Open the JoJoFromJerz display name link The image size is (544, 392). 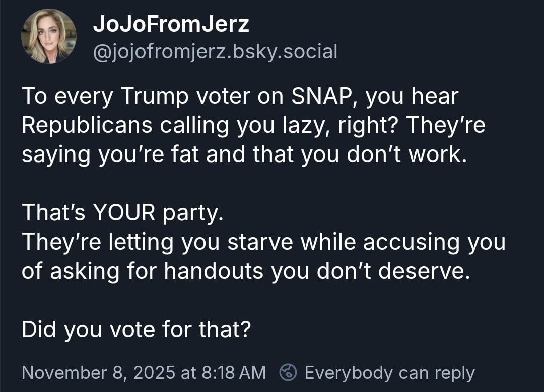pos(171,24)
